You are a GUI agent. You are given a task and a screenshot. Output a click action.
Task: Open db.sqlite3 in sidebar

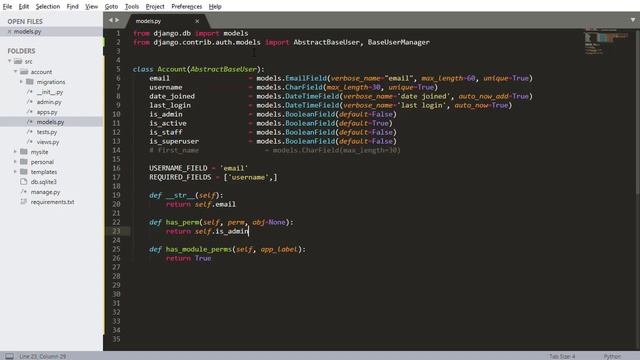pyautogui.click(x=44, y=182)
